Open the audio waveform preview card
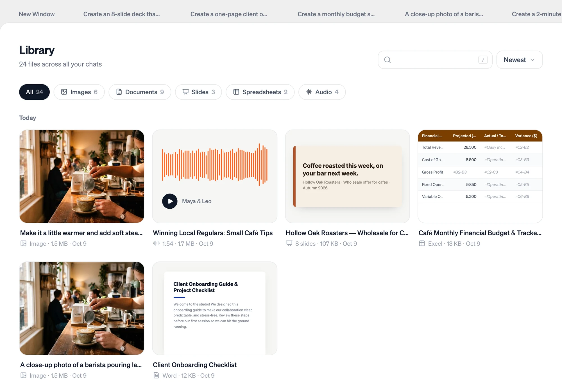Image resolution: width=562 pixels, height=392 pixels. [215, 176]
